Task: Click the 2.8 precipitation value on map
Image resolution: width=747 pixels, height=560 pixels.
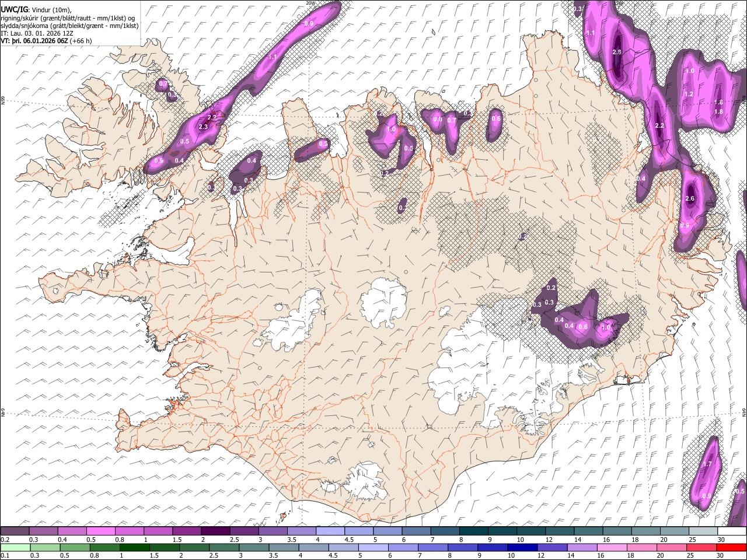Action: click(617, 52)
